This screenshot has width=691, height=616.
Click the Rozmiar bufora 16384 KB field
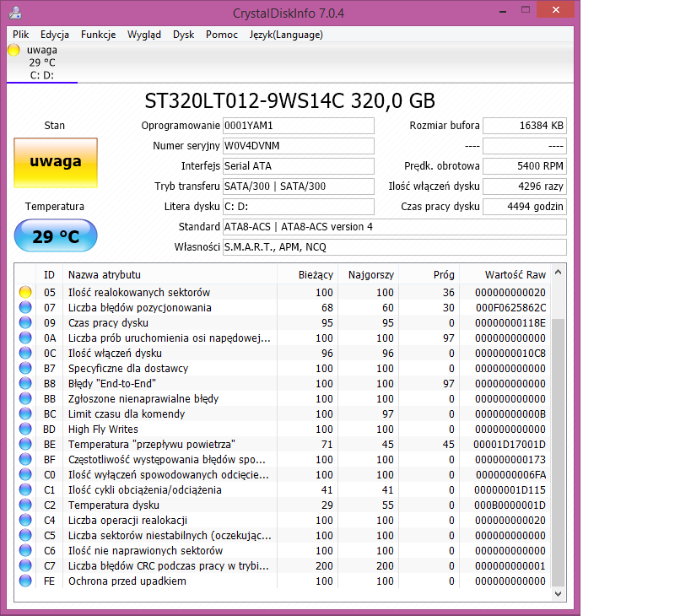coord(525,126)
